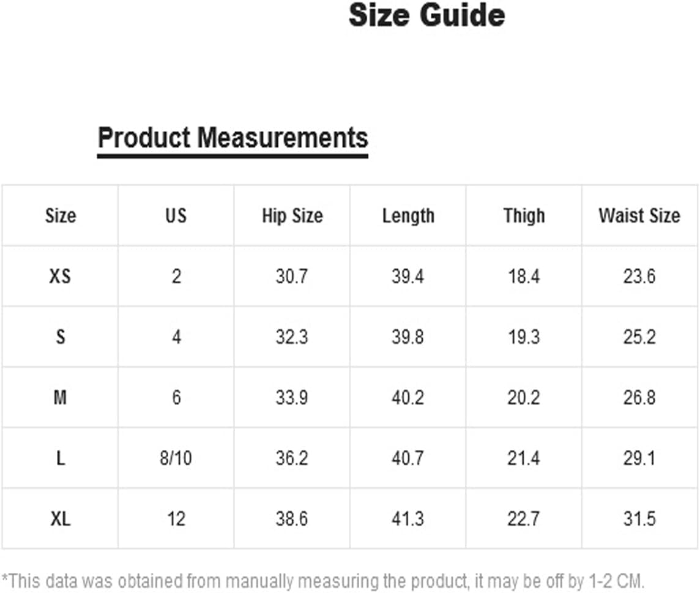Click the Waist Size column header
This screenshot has height=593, width=700.
(x=639, y=215)
